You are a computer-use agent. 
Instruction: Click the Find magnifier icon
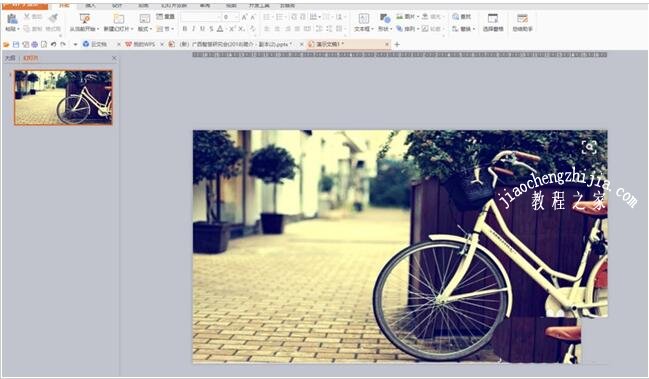[456, 17]
